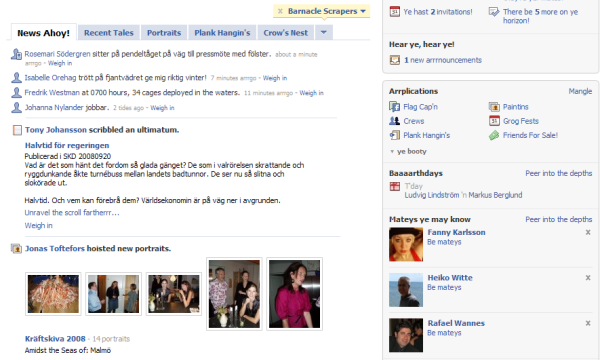Open Ludvig Lindström's birthday profile link
Screen dimensions: 600x360
(432, 195)
